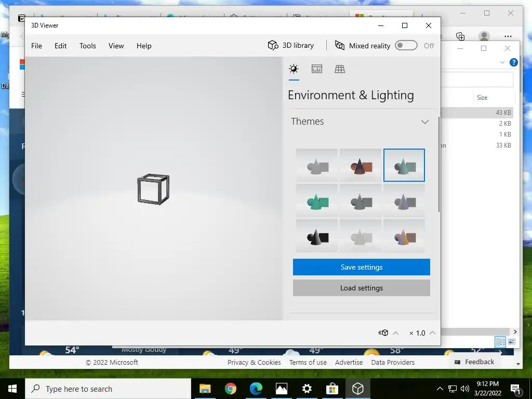Open the Environment & Lighting tab icon

click(294, 69)
